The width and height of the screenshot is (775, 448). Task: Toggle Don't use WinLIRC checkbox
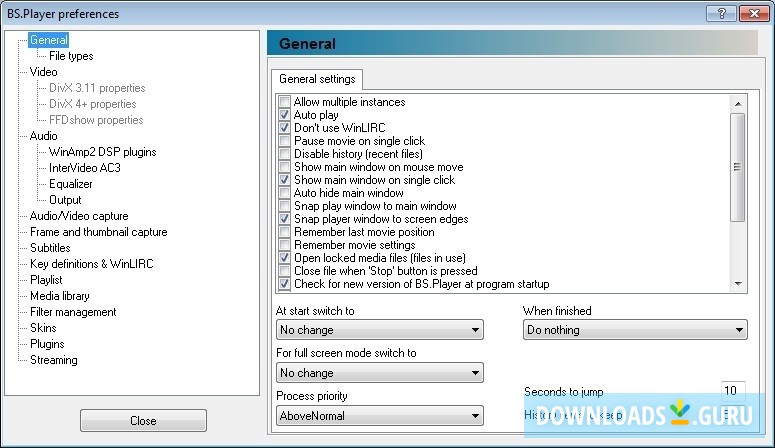pos(284,128)
